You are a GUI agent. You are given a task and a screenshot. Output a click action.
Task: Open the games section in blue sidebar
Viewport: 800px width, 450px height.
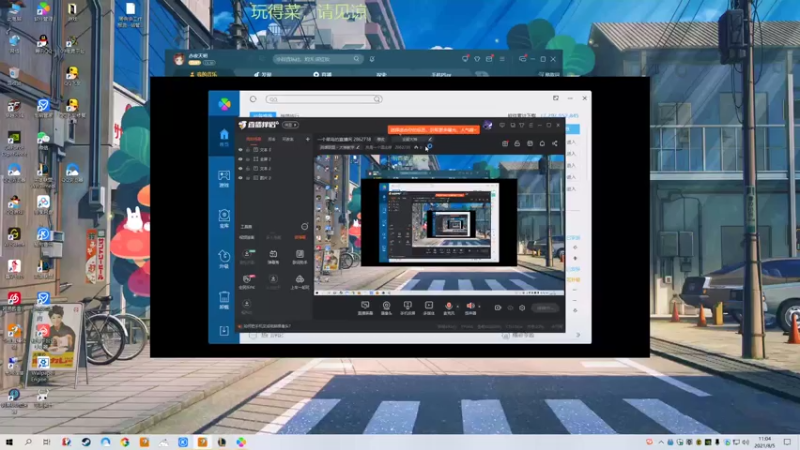tap(224, 178)
